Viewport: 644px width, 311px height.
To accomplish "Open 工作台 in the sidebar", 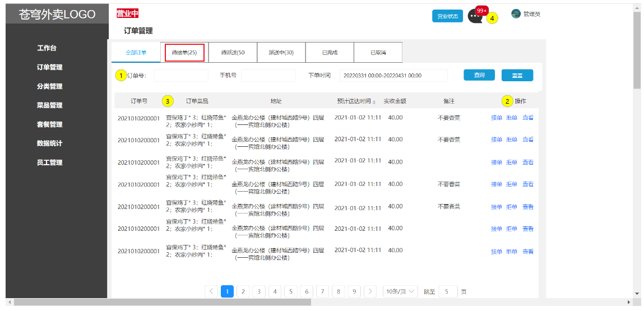I will 47,48.
